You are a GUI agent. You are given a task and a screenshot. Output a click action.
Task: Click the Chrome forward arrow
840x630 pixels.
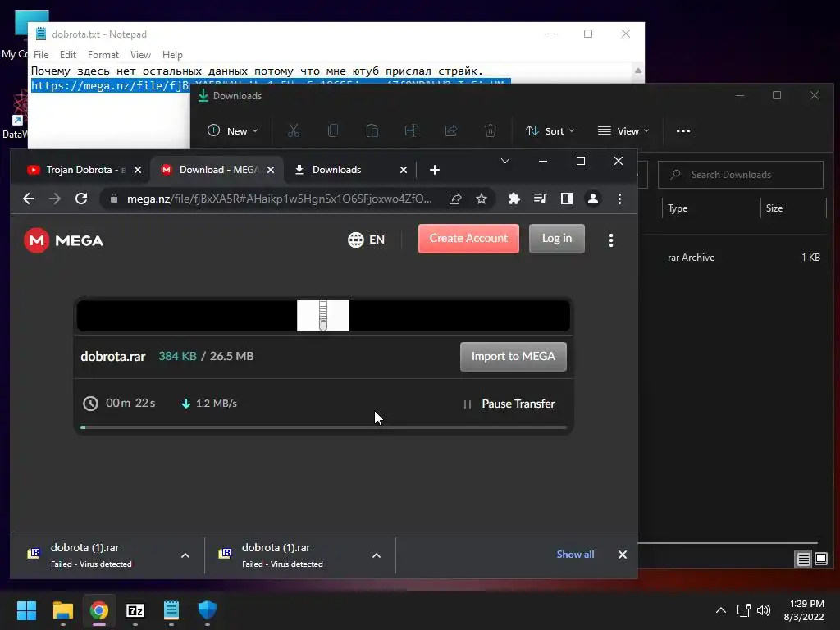pyautogui.click(x=55, y=199)
